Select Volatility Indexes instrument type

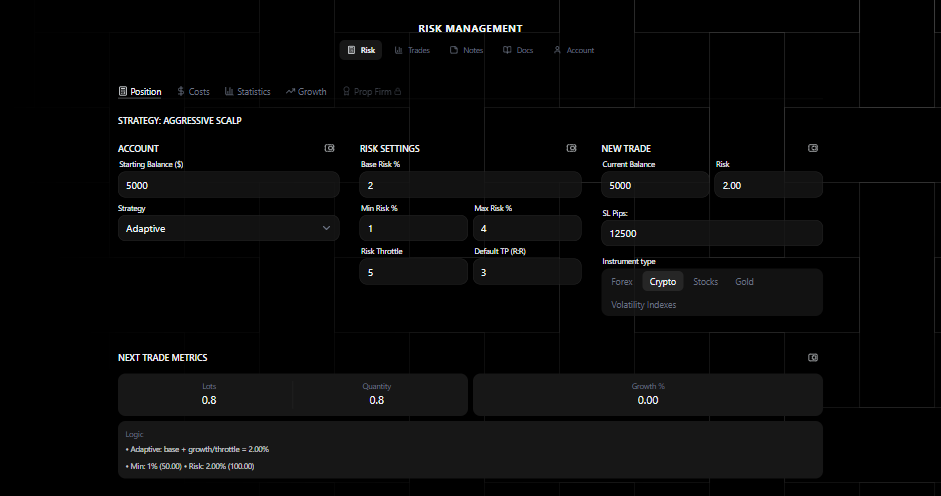click(643, 305)
